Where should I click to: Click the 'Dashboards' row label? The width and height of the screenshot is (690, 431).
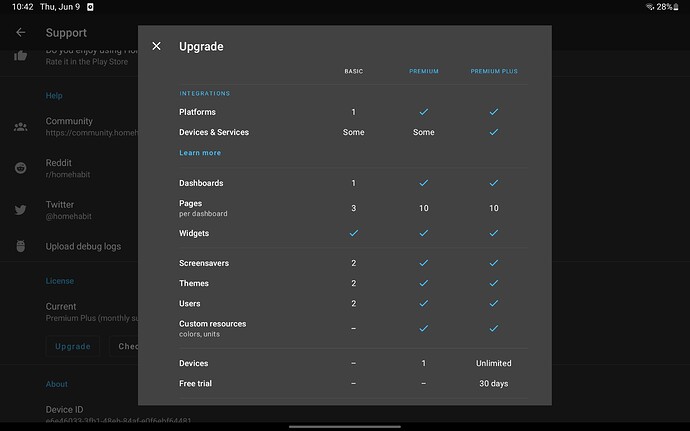[201, 183]
